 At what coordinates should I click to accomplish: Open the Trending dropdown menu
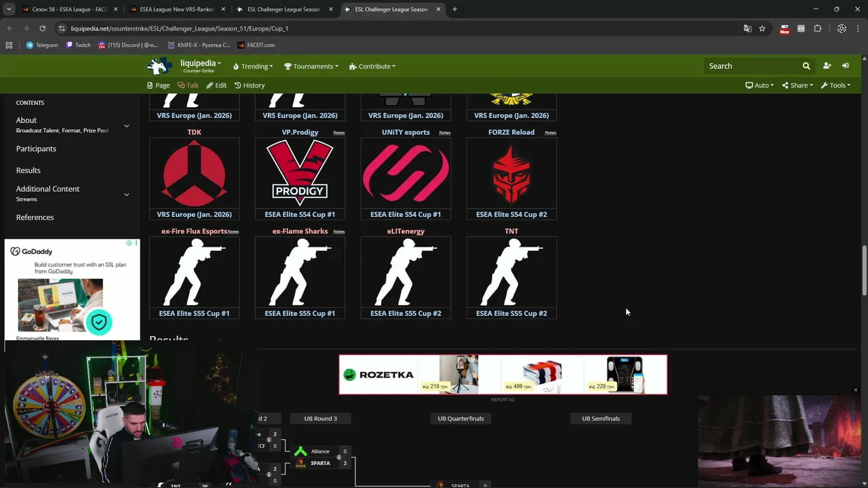pyautogui.click(x=253, y=66)
